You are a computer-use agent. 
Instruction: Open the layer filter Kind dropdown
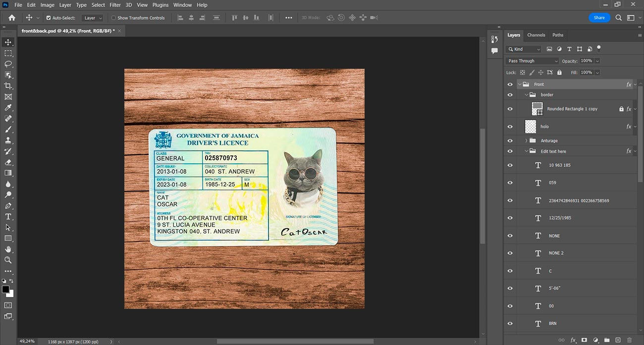click(x=524, y=49)
